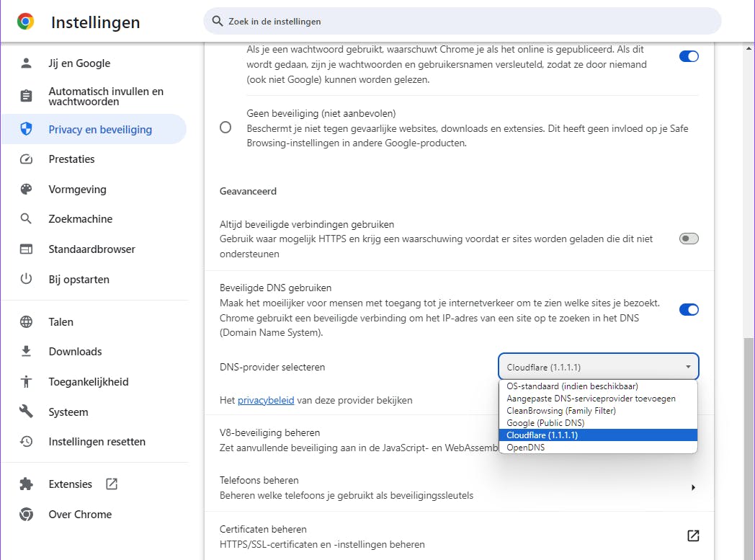Click the Zoek in de instellingen field
Screen dimensions: 755x560
coord(461,22)
